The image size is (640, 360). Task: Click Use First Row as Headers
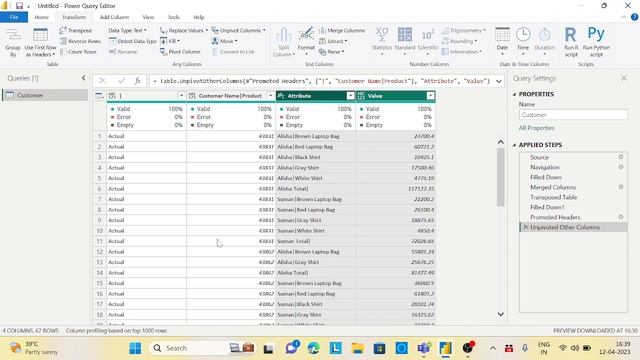40,42
